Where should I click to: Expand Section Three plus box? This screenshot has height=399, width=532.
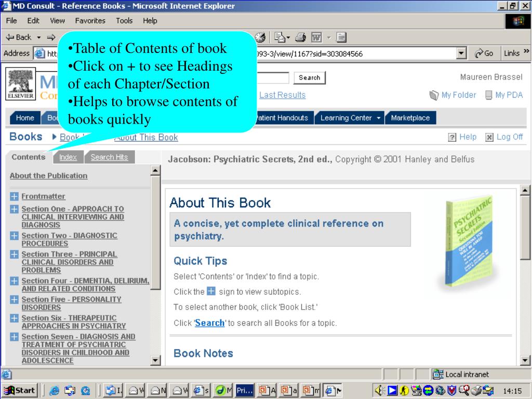tap(14, 254)
